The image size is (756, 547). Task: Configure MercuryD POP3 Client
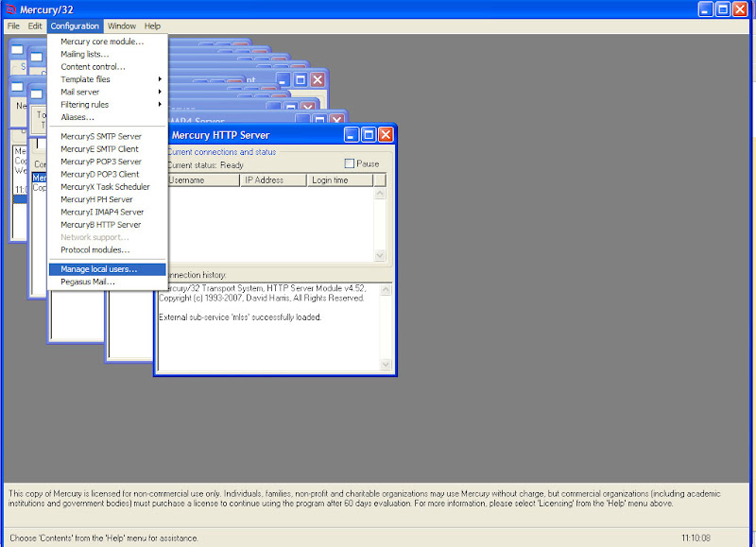pos(107,174)
